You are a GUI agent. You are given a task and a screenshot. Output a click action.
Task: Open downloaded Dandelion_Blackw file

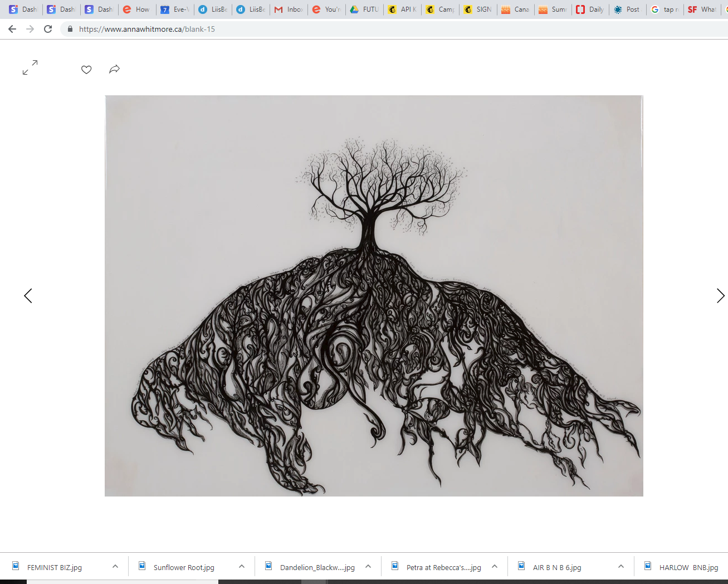(x=316, y=567)
